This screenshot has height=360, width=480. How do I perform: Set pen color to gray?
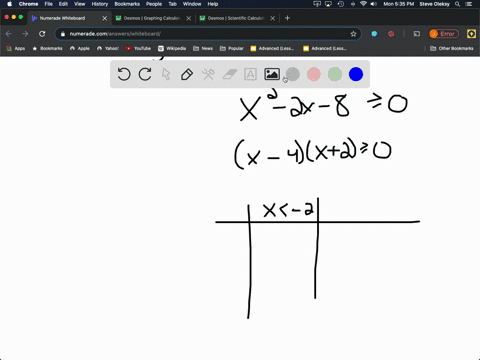click(293, 74)
